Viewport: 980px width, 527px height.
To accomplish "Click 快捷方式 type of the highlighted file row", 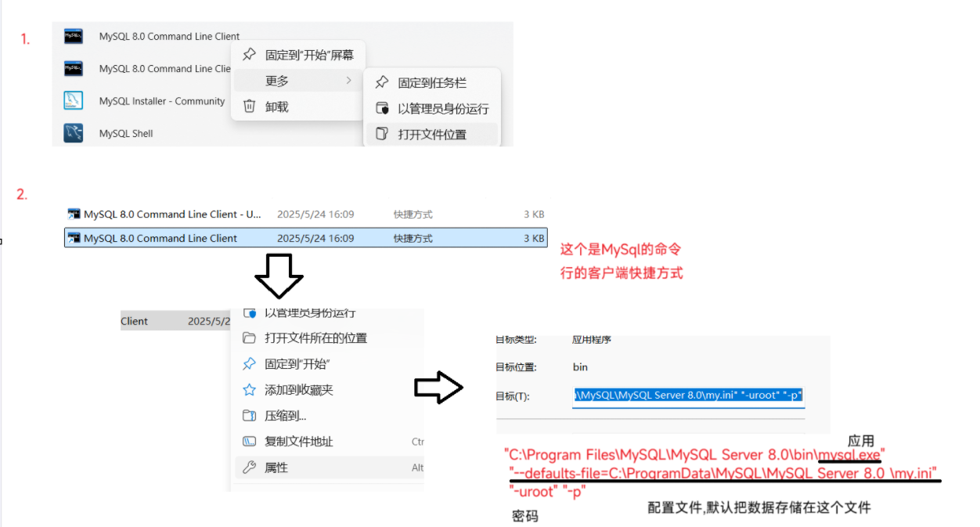I will click(x=413, y=238).
